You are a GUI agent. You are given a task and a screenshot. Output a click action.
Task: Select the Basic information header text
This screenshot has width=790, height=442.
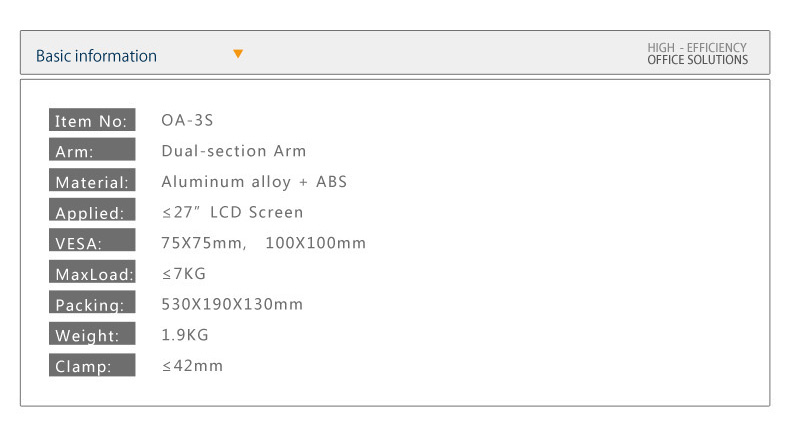(96, 55)
